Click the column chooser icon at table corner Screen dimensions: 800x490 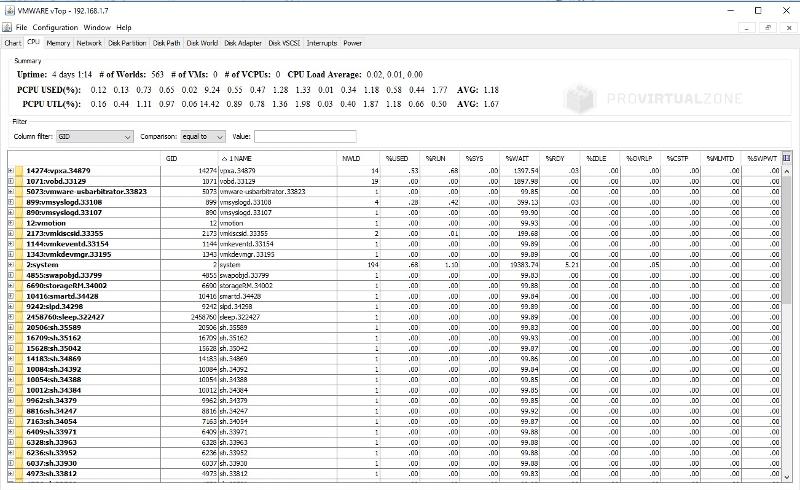click(x=786, y=158)
